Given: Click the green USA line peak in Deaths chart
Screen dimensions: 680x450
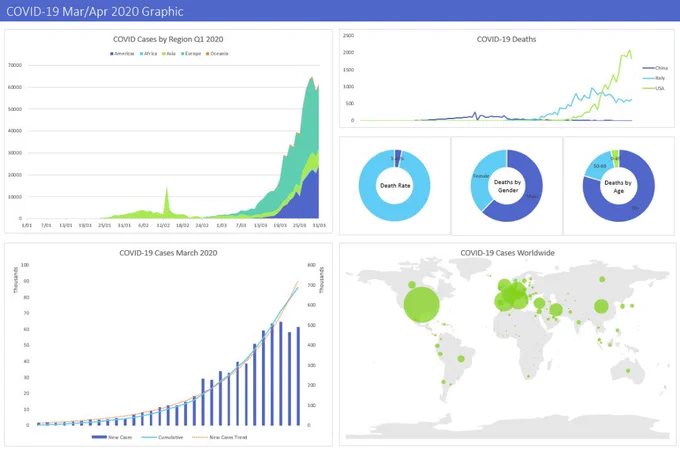Looking at the screenshot, I should tap(630, 51).
